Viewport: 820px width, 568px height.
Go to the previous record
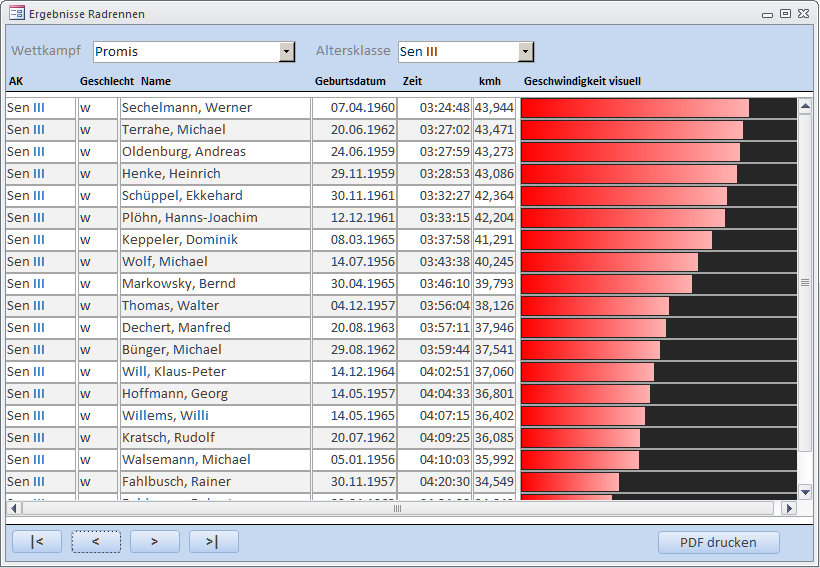[x=96, y=542]
